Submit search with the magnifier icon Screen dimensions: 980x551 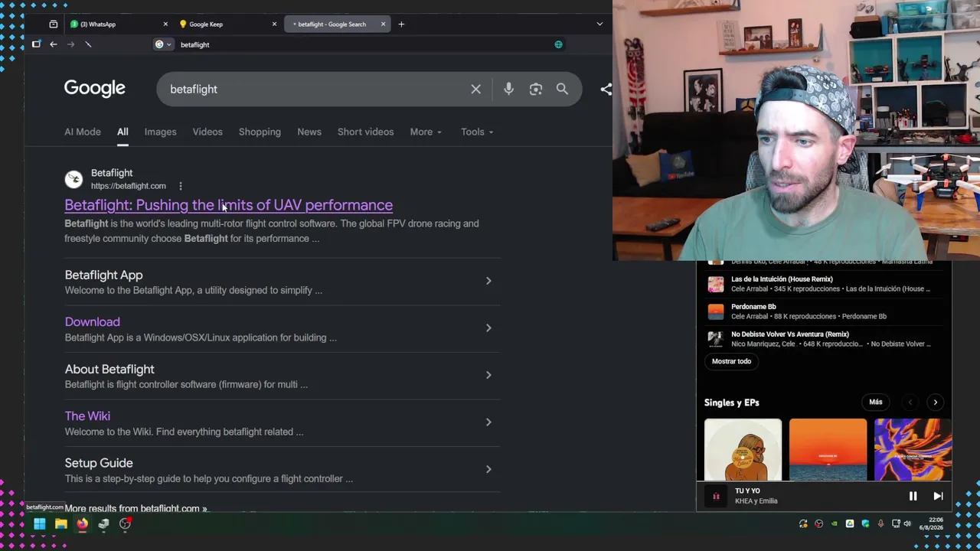click(562, 90)
